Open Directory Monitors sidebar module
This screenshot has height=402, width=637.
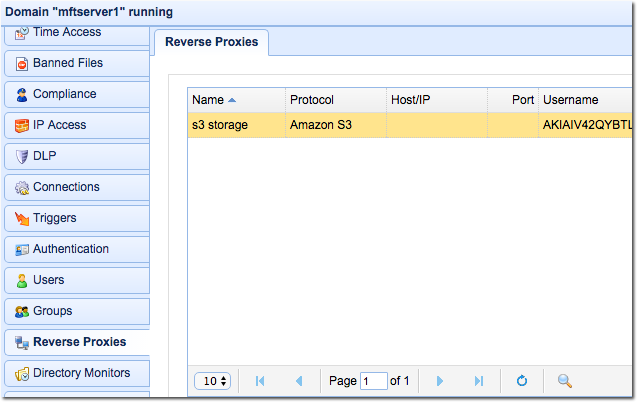[77, 373]
